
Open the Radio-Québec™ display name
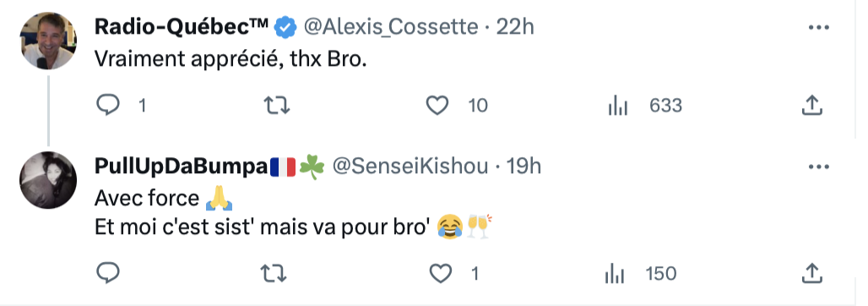[182, 26]
